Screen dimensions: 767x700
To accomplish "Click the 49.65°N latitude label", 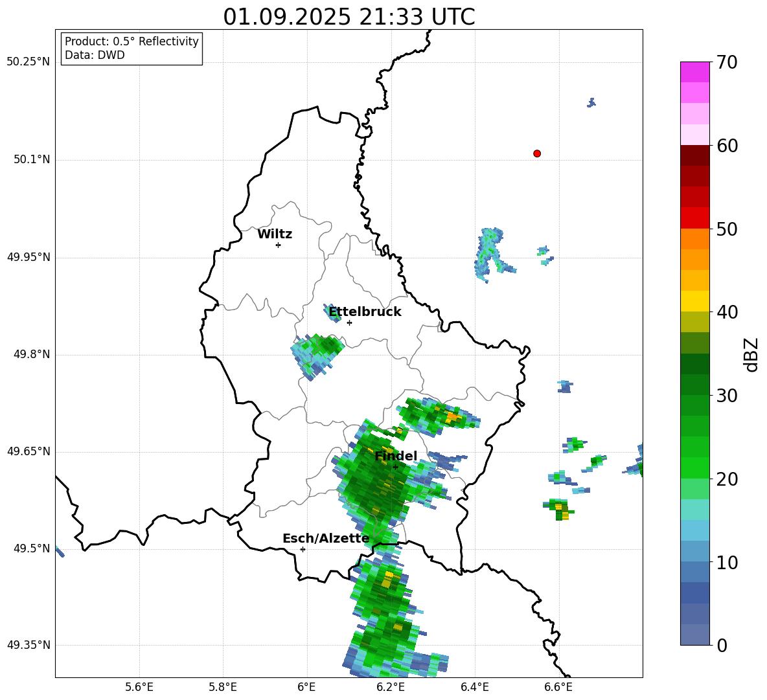I will pyautogui.click(x=29, y=451).
